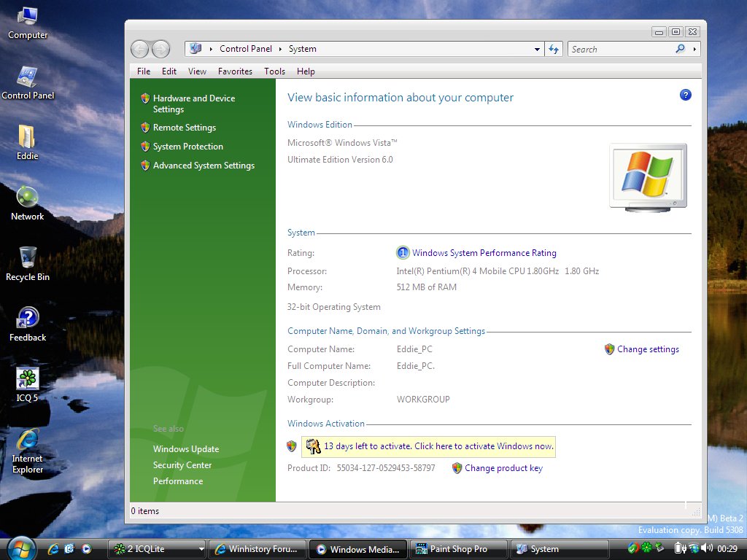Click the refresh icon in the address bar
Image resolution: width=747 pixels, height=560 pixels.
click(554, 49)
